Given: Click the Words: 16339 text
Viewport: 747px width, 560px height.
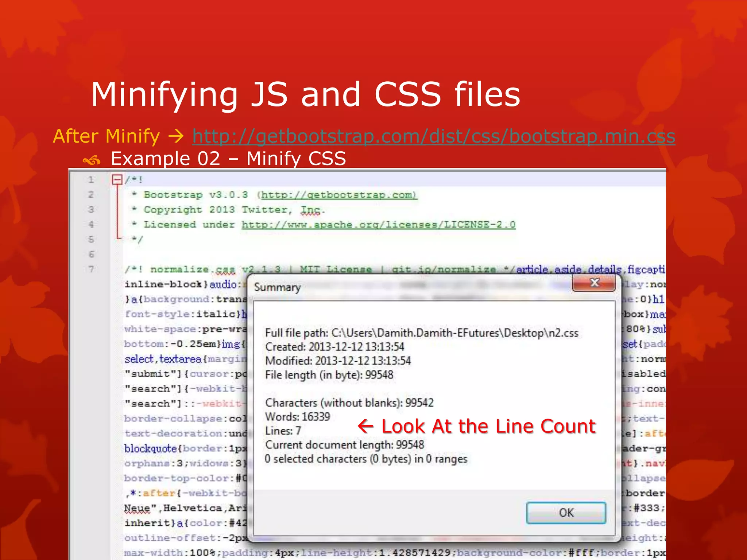Looking at the screenshot, I should [x=297, y=417].
